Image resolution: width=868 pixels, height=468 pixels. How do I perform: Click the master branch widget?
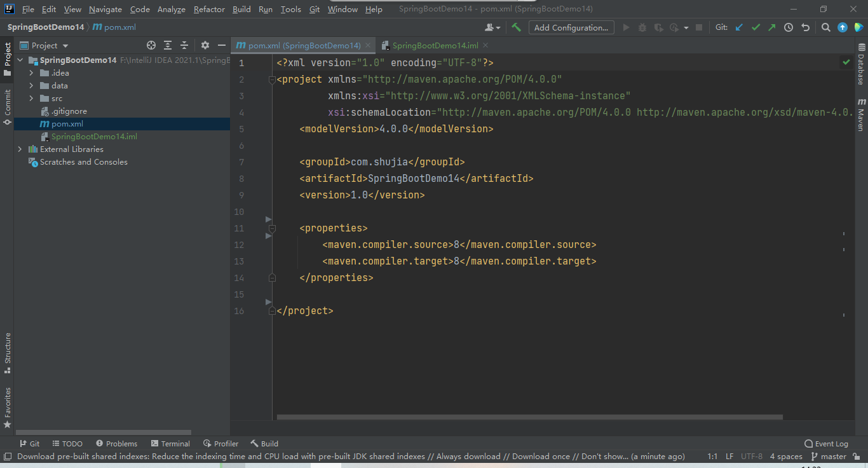(x=829, y=457)
